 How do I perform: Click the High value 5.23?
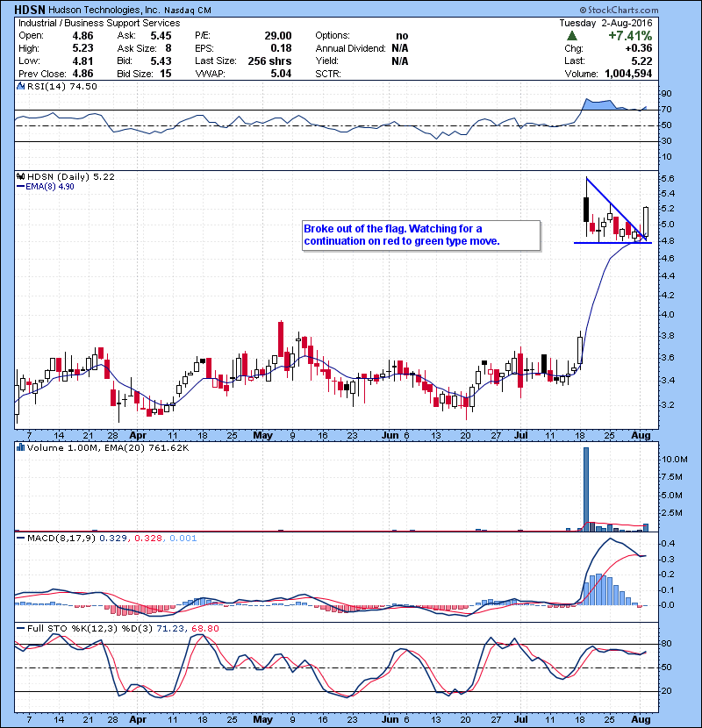(x=82, y=48)
